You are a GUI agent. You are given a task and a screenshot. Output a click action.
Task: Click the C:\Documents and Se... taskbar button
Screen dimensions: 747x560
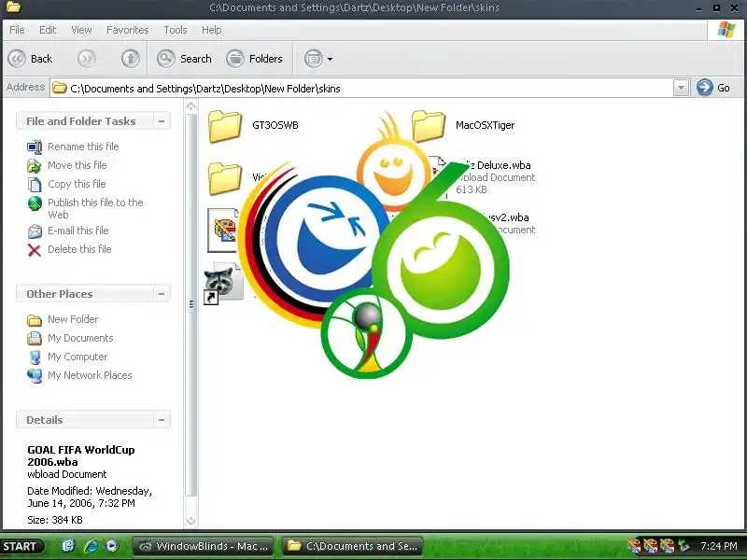353,546
